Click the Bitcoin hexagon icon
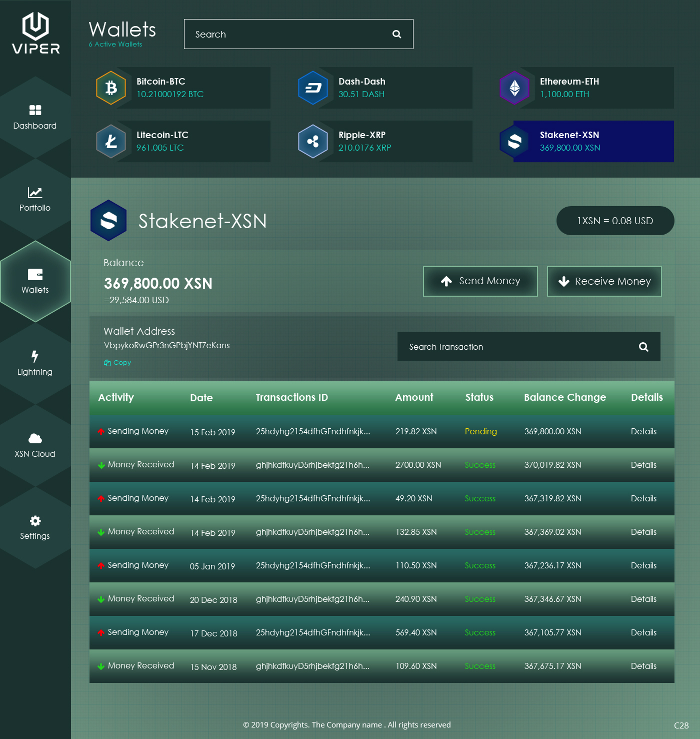700x739 pixels. click(111, 88)
